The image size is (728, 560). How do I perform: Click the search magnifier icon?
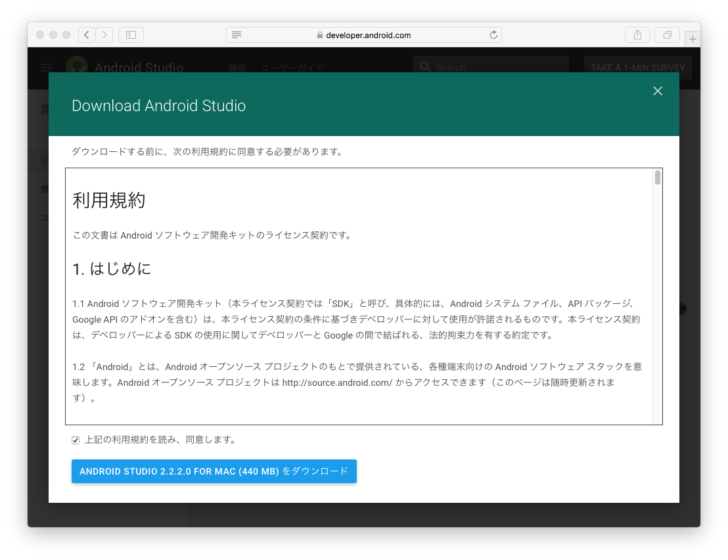(425, 67)
